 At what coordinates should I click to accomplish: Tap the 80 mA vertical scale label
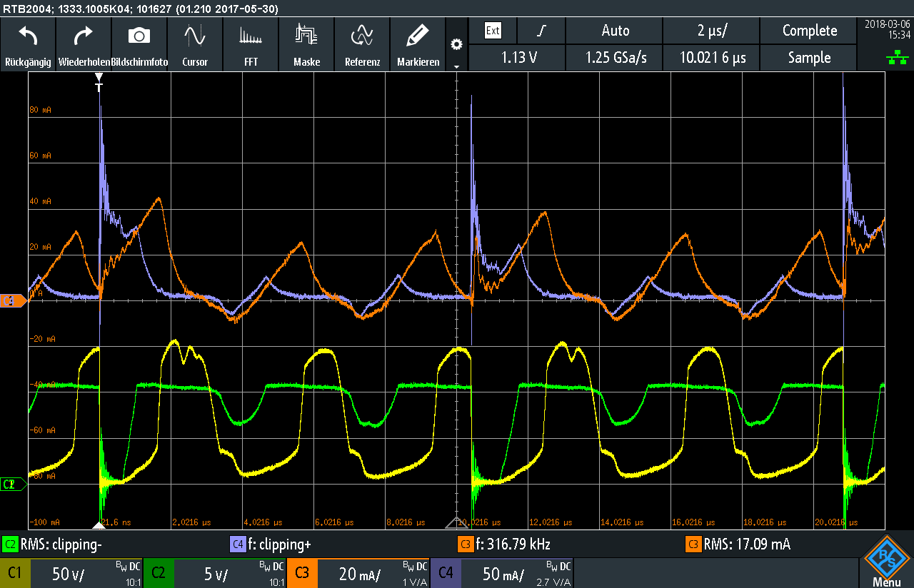coord(40,110)
